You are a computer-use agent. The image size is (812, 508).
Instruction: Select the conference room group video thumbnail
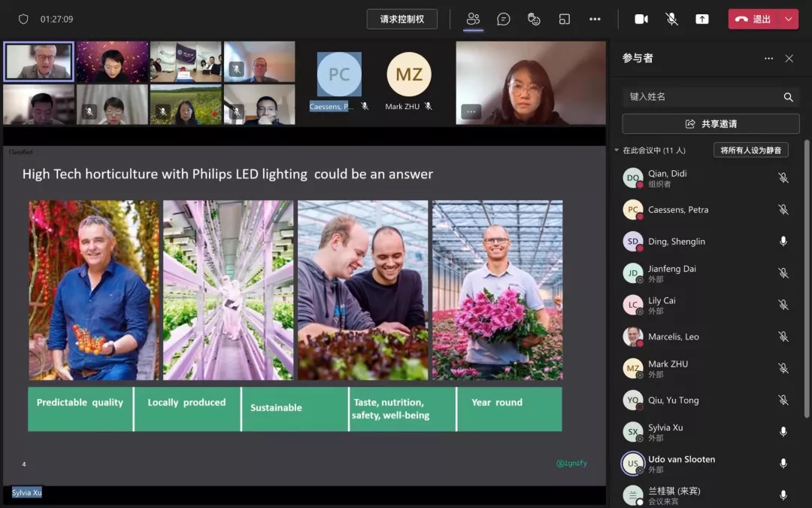point(186,62)
